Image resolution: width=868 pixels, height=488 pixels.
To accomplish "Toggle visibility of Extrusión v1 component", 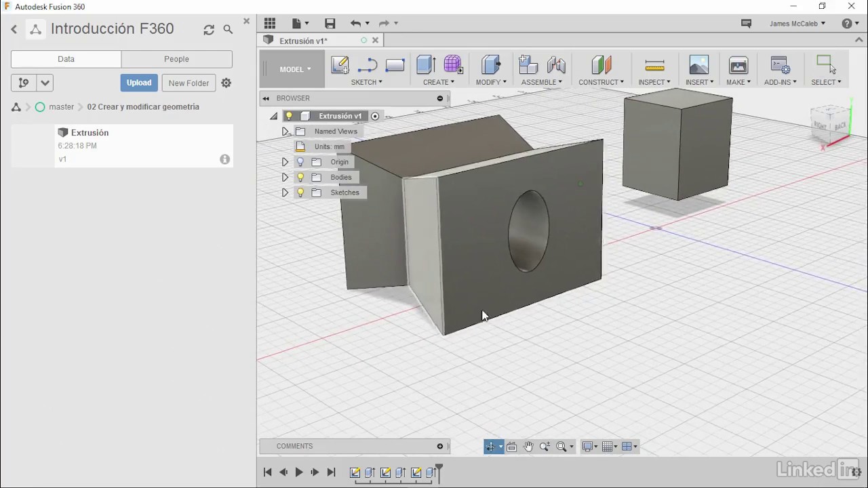I will [x=289, y=116].
